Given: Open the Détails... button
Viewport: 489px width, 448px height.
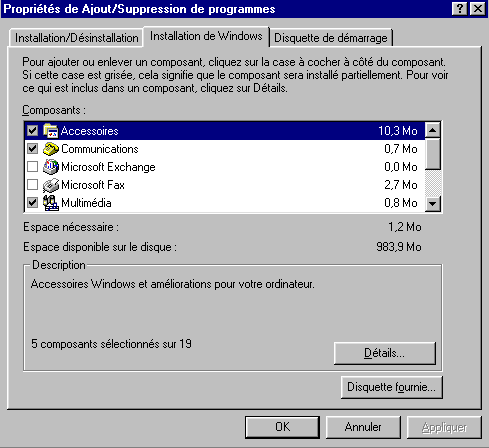Looking at the screenshot, I should tap(385, 353).
